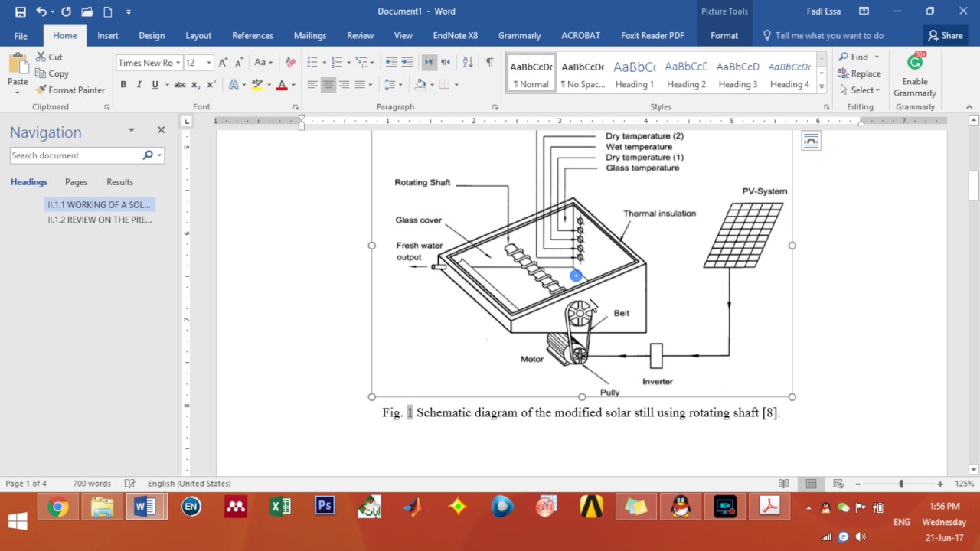980x551 pixels.
Task: Align paragraph text to the left
Action: click(x=312, y=85)
